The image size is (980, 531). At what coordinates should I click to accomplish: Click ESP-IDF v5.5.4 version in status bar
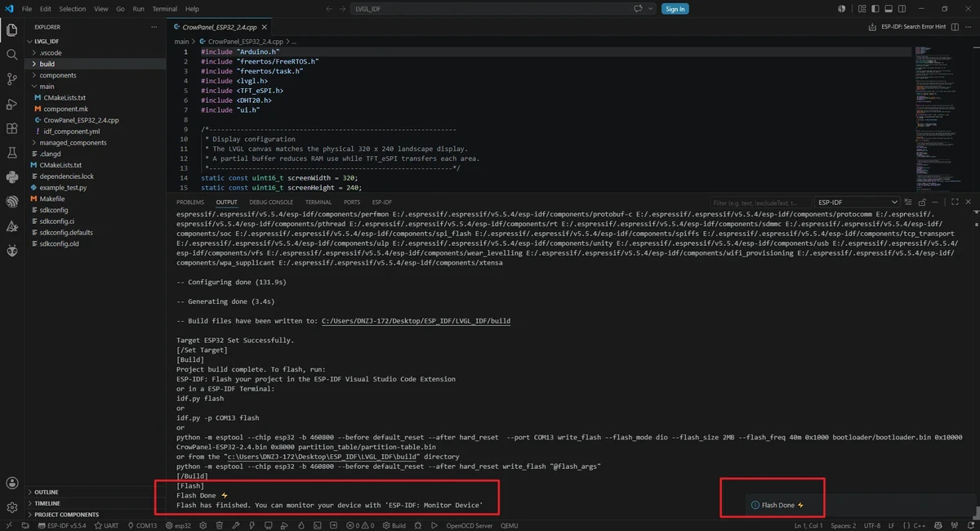click(62, 525)
